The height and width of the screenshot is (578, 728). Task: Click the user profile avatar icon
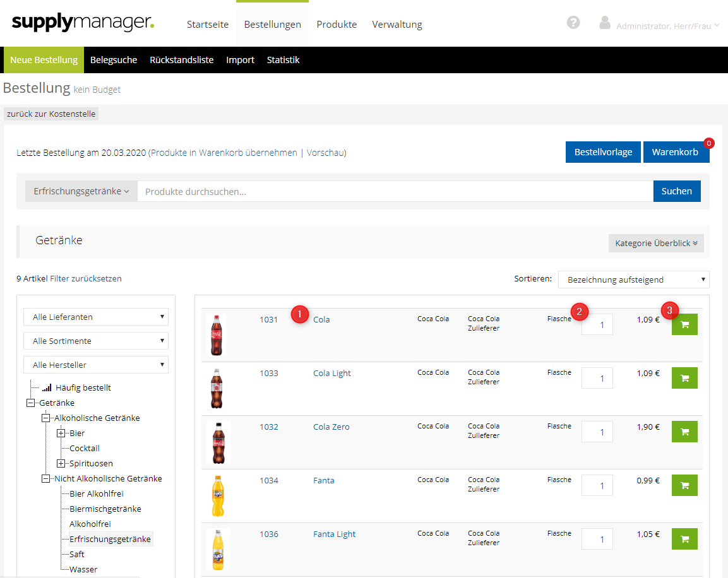click(605, 23)
